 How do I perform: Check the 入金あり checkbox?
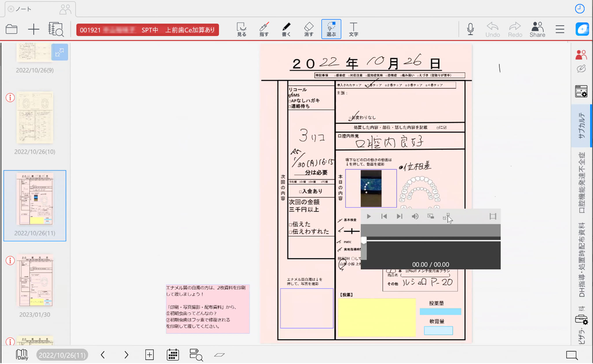(x=301, y=192)
